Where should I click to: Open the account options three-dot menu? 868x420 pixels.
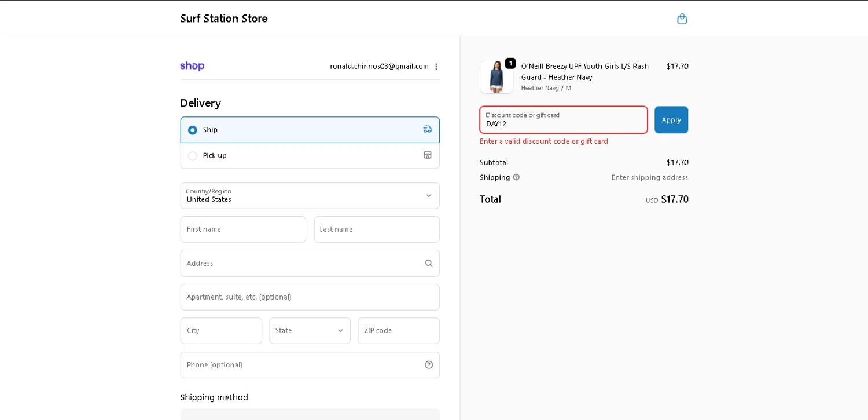(x=436, y=67)
